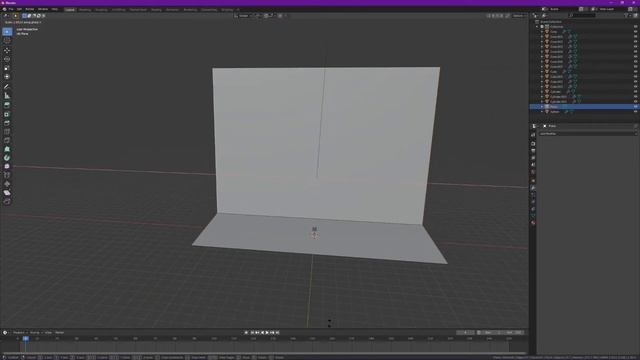Select the Scale tool
Image resolution: width=640 pixels, height=360 pixels.
coord(7,68)
